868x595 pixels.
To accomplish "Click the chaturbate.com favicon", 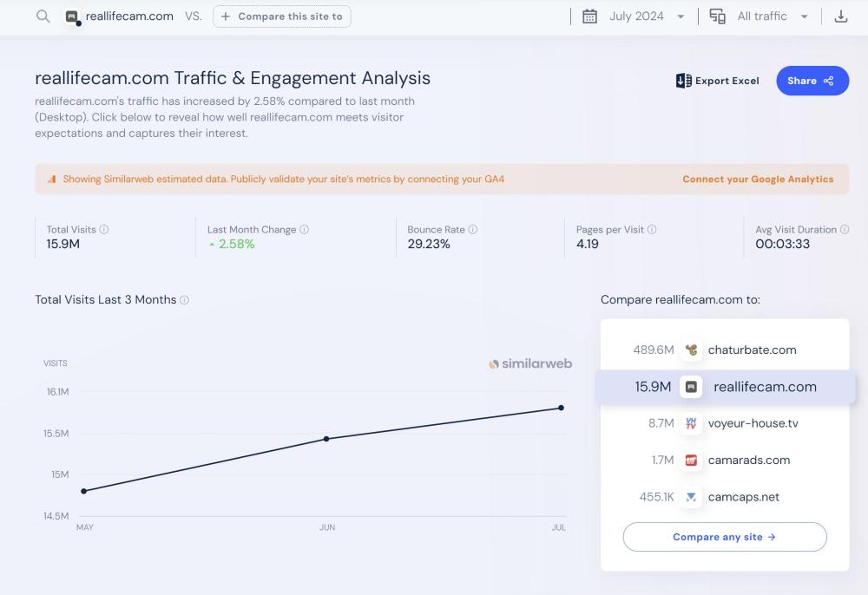I will point(691,350).
